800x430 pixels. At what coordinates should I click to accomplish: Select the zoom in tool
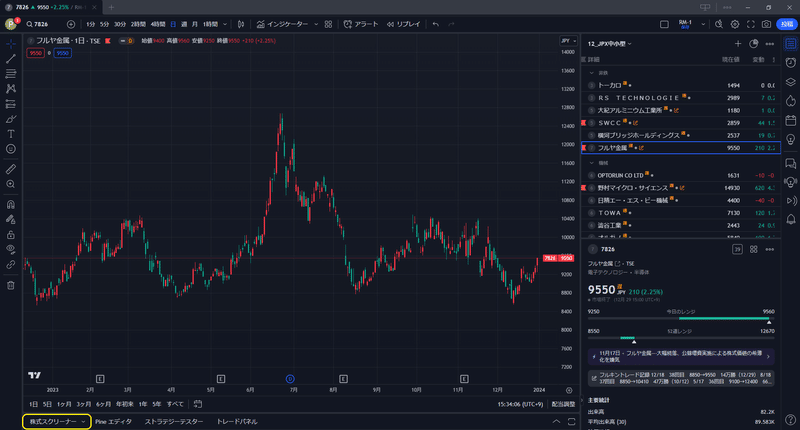tap(11, 184)
